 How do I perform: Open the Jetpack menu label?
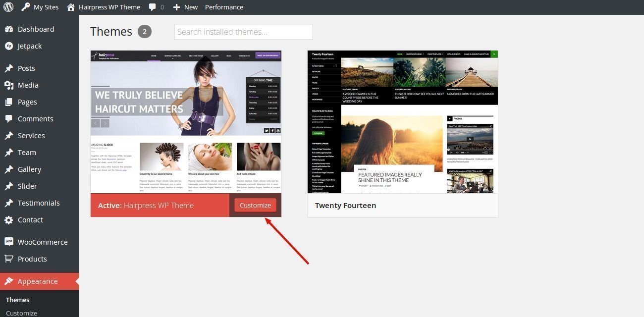point(30,46)
